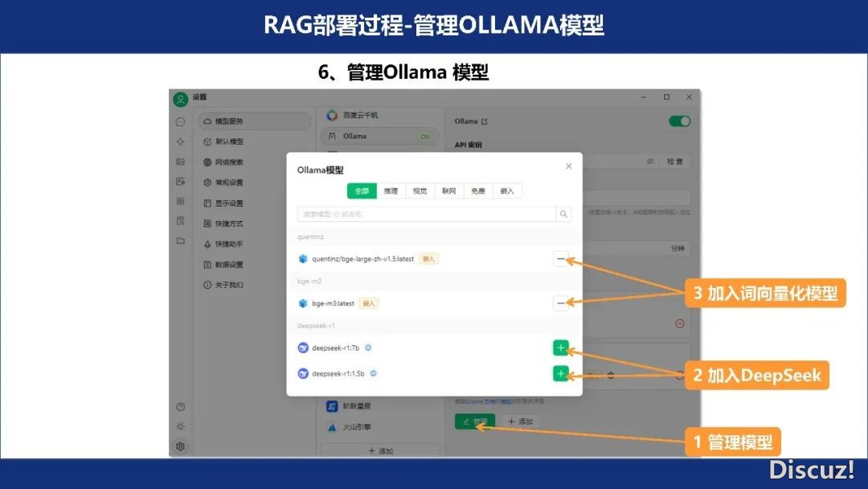Click the quentinz/bge-large-zh-v1.5:latest model name
868x489 pixels.
pyautogui.click(x=363, y=259)
